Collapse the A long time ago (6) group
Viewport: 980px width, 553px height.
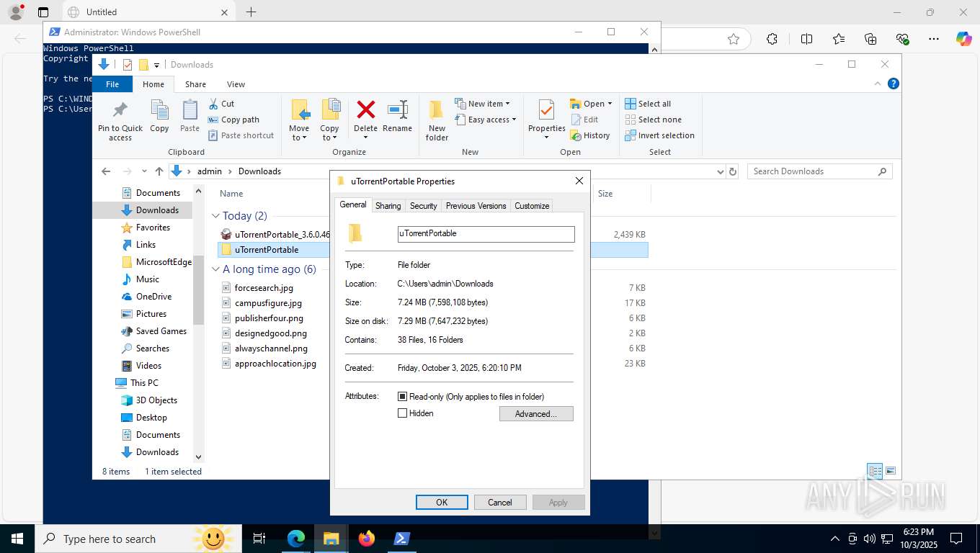point(215,269)
